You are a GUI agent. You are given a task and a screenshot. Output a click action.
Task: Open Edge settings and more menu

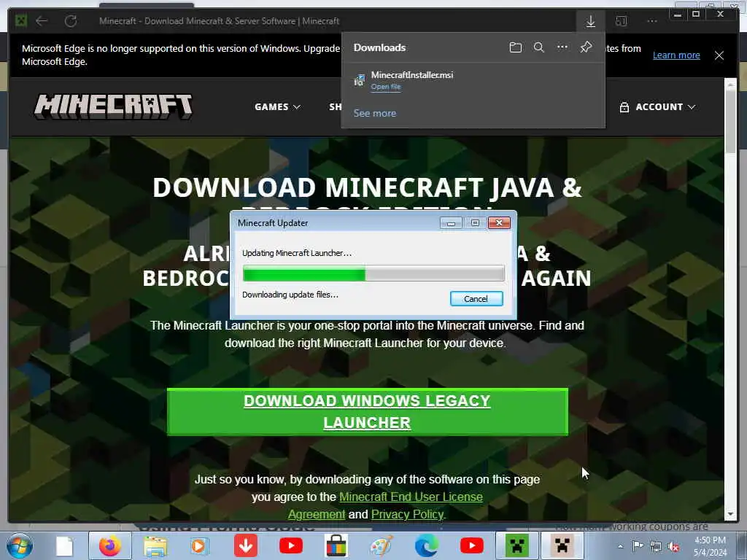tap(652, 21)
